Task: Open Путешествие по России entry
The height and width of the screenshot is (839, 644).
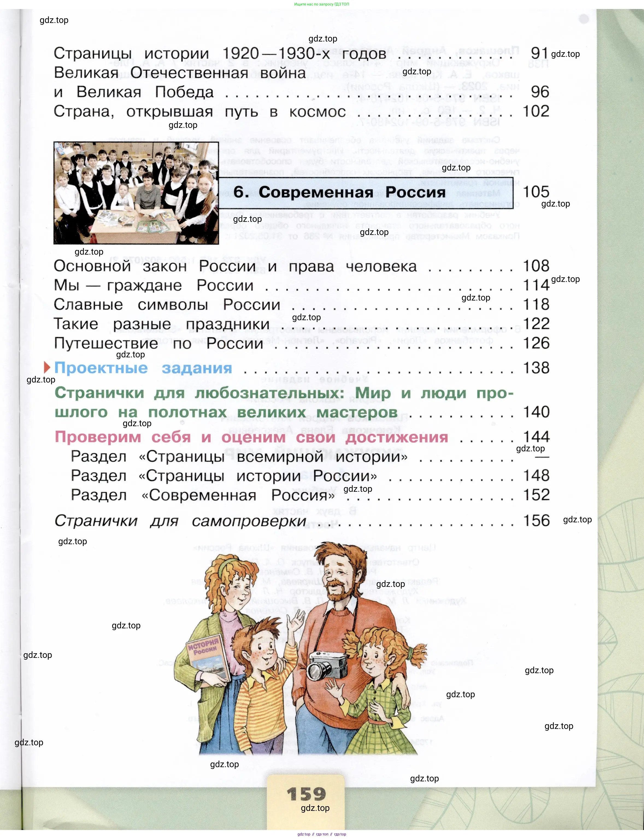Action: point(158,343)
